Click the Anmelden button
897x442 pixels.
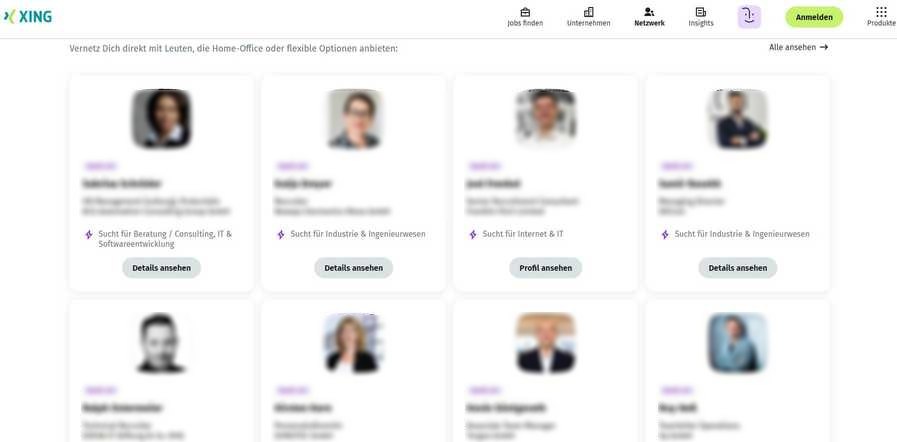pyautogui.click(x=813, y=17)
